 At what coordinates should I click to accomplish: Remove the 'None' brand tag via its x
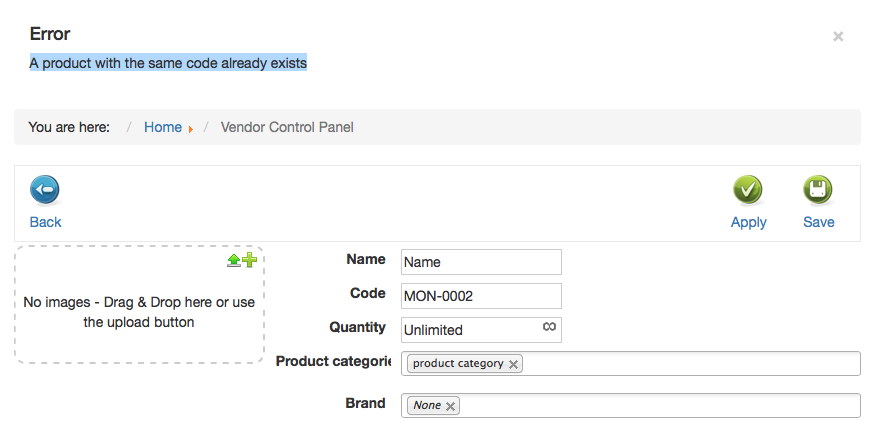(x=450, y=406)
